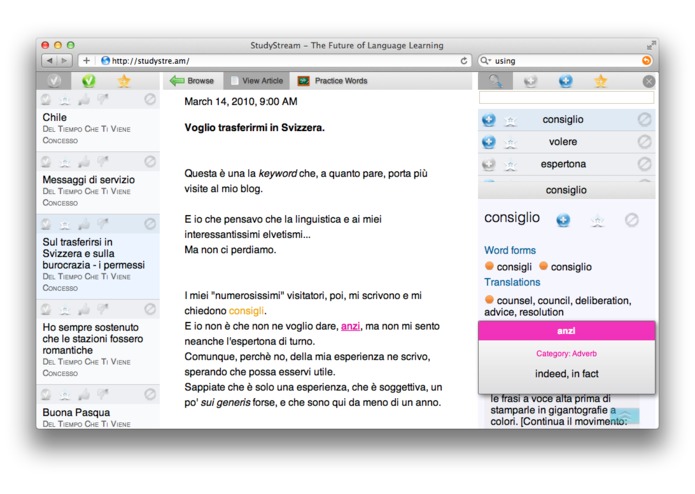This screenshot has width=695, height=494.
Task: Ignore the volere word
Action: click(644, 141)
